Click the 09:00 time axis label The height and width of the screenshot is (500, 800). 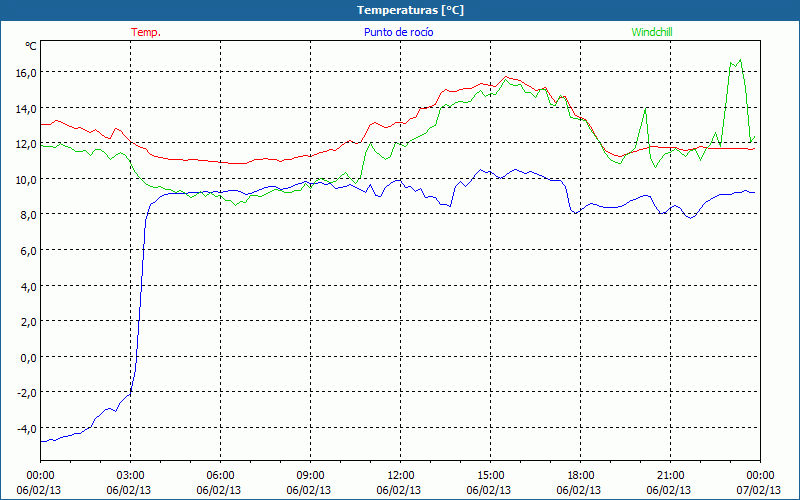pyautogui.click(x=310, y=476)
